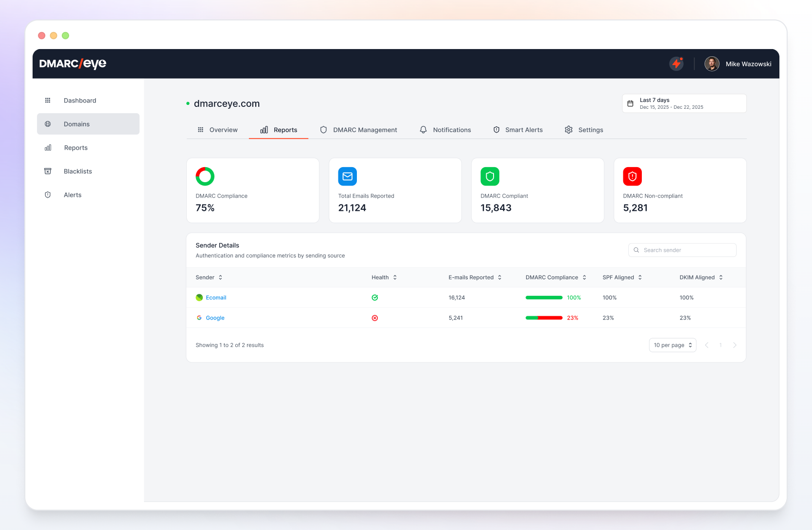Image resolution: width=812 pixels, height=530 pixels.
Task: Go to the next results page
Action: coord(735,345)
